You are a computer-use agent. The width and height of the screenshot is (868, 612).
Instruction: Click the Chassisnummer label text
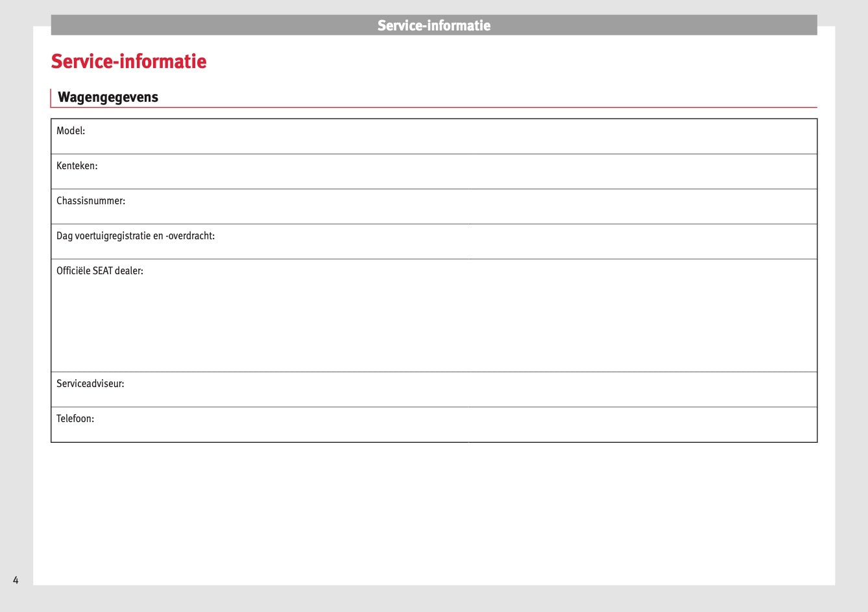coord(91,201)
